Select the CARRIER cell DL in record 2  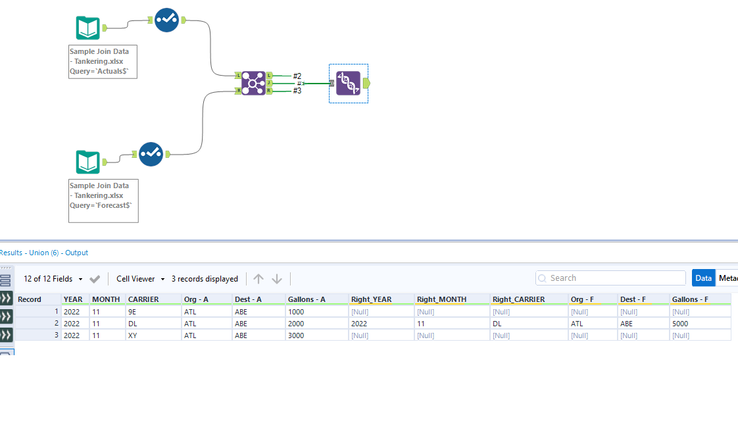click(153, 324)
